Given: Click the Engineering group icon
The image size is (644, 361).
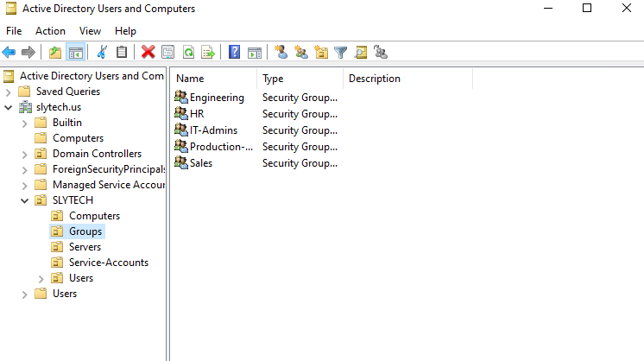Looking at the screenshot, I should (180, 97).
